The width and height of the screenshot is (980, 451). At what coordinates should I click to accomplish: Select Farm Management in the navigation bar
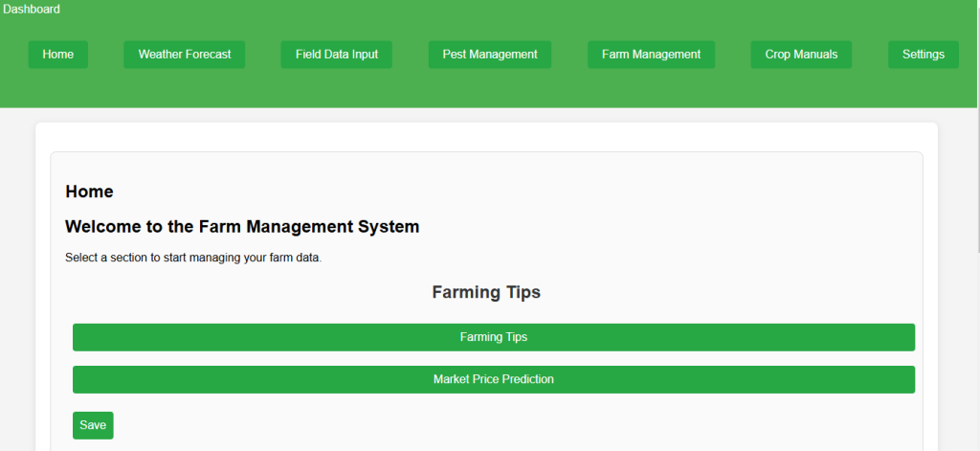(651, 55)
